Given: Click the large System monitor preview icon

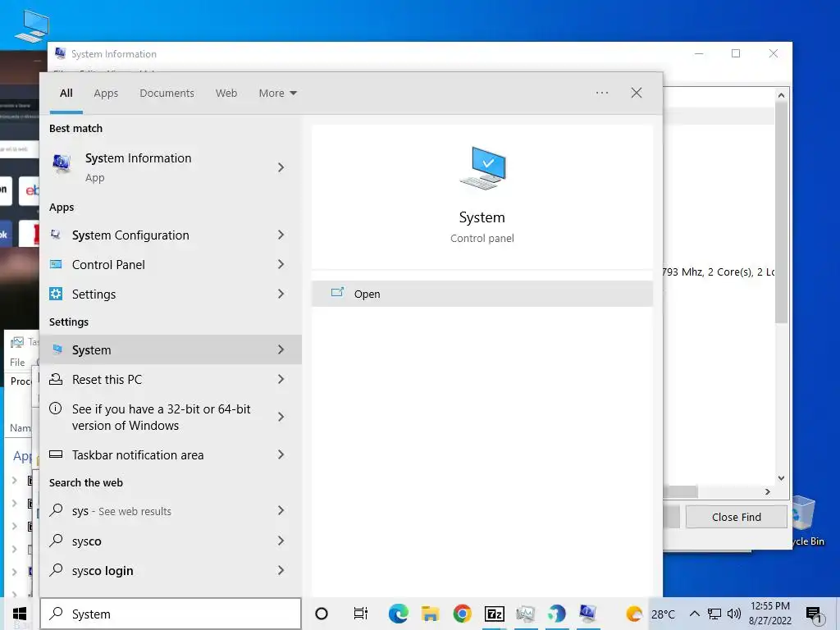Looking at the screenshot, I should pos(482,168).
